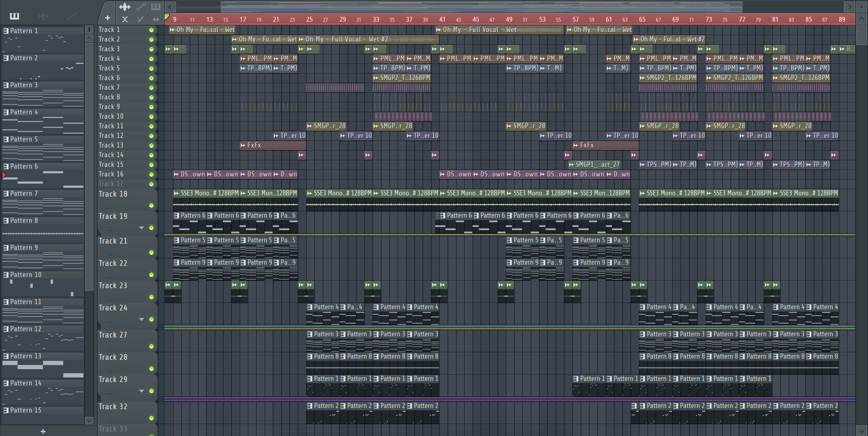Click the Pattern 6 piano icon in picker

click(x=6, y=166)
